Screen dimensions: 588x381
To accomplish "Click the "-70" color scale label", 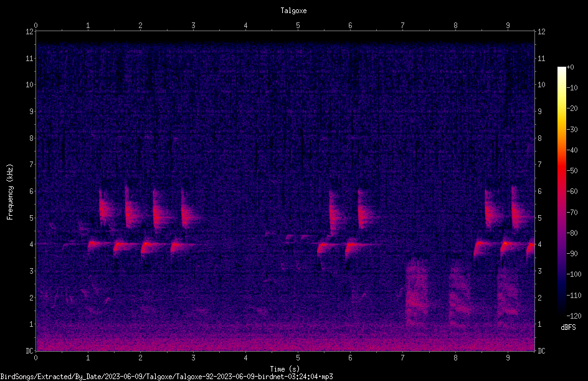I will coord(572,213).
